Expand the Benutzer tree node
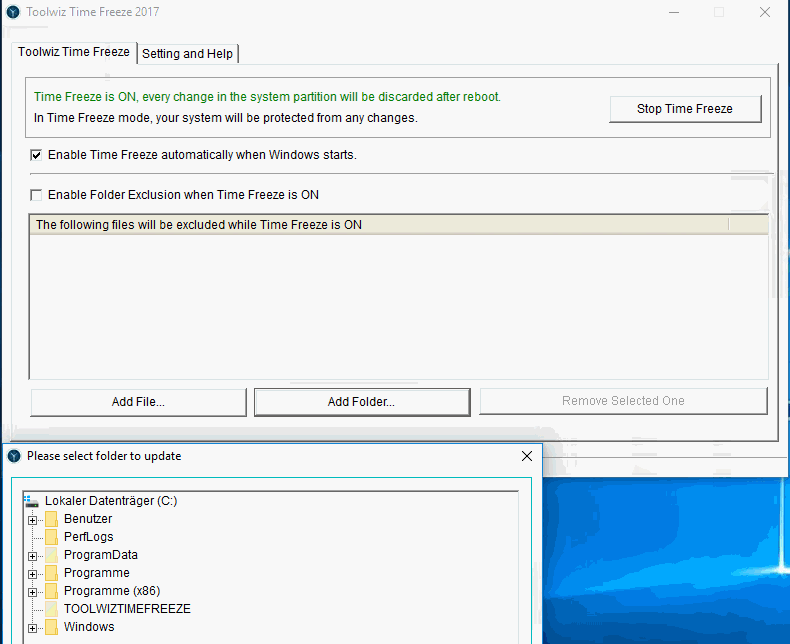 [x=33, y=520]
